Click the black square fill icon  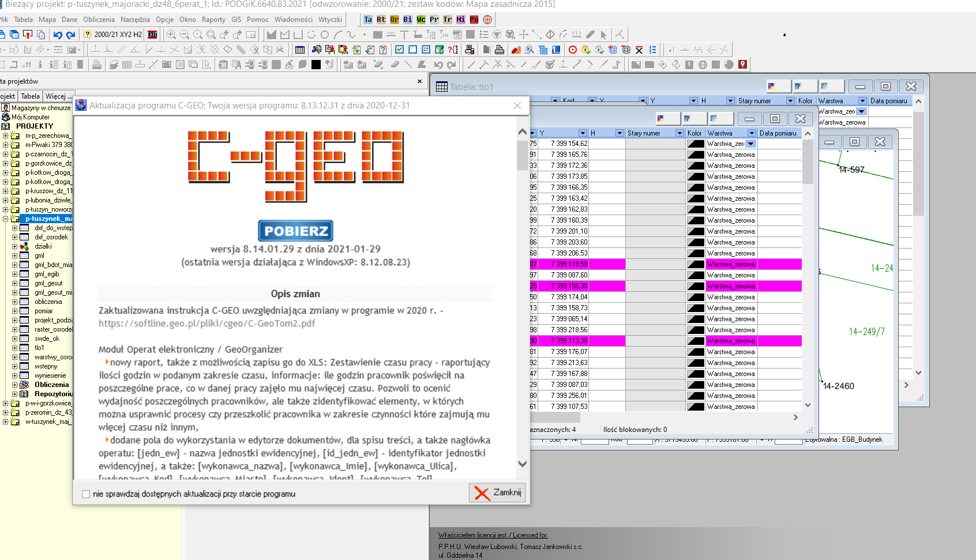316,65
